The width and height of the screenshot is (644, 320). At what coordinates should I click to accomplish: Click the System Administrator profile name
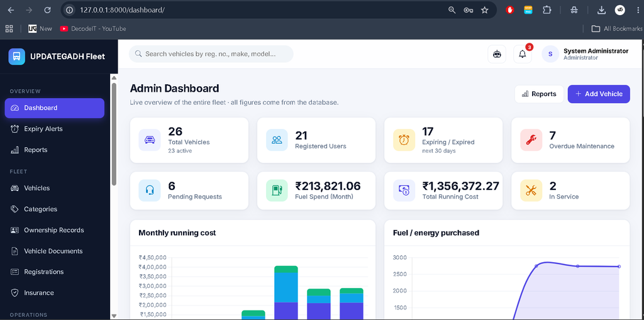point(596,51)
